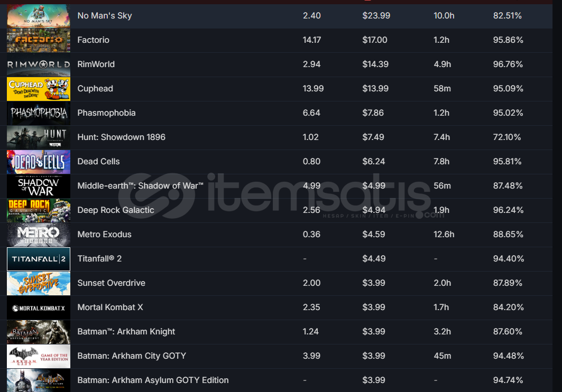Select the RimWorld logo thumbnail

(39, 64)
